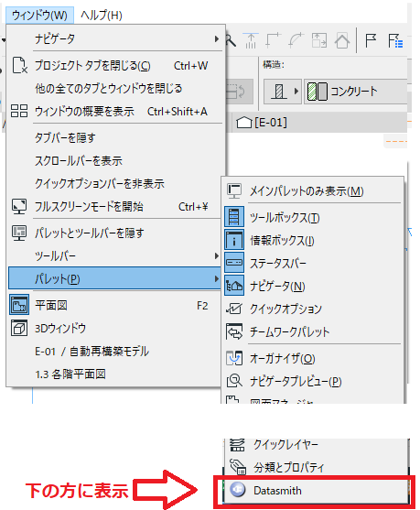The image size is (420, 510).
Task: Click the ナビゲータ(N) palette icon
Action: pyautogui.click(x=234, y=286)
